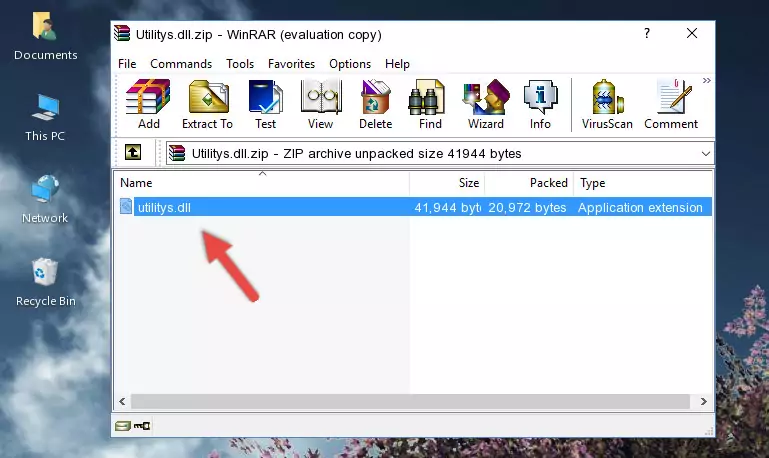This screenshot has height=458, width=769.
Task: Go up one folder level
Action: (x=132, y=153)
